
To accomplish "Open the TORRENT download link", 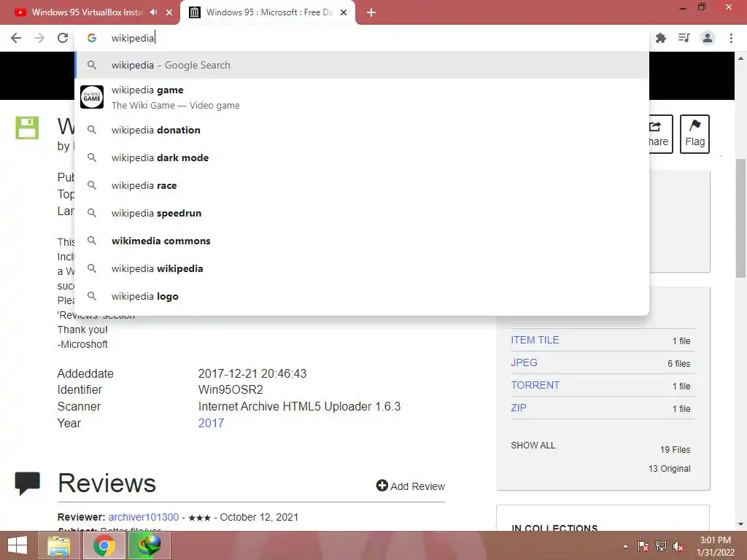I will click(x=535, y=385).
